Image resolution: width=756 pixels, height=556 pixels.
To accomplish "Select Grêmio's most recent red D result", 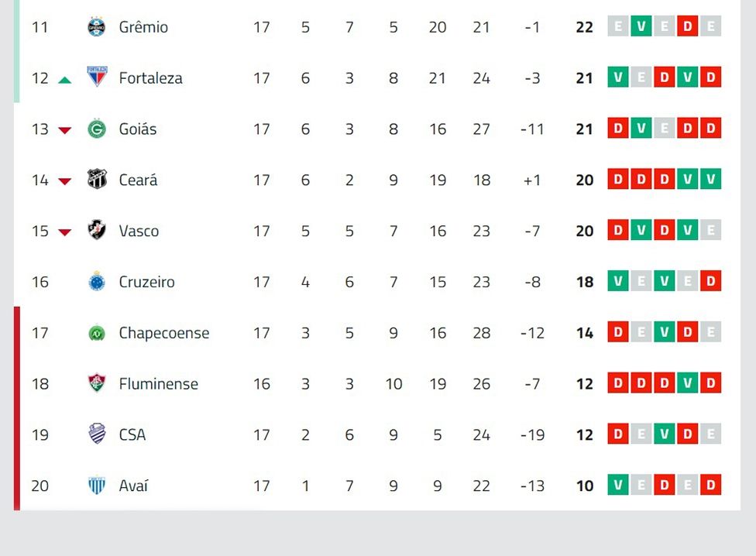I will [686, 26].
